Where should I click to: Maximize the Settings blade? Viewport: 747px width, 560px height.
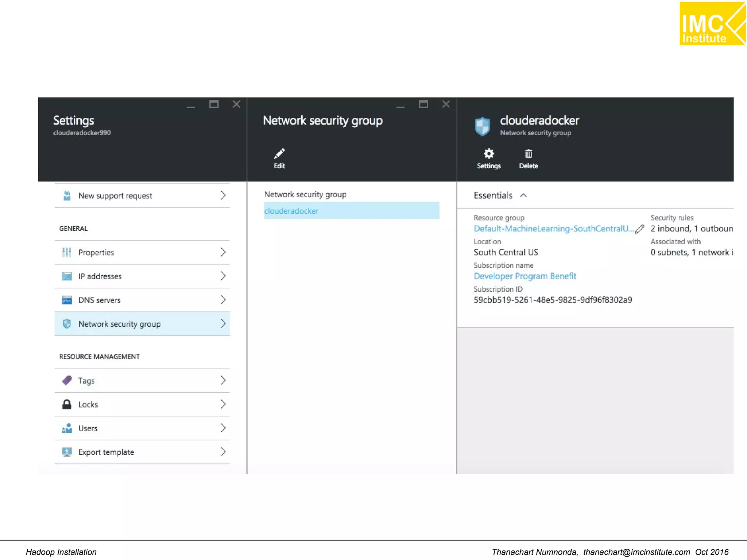pos(214,104)
